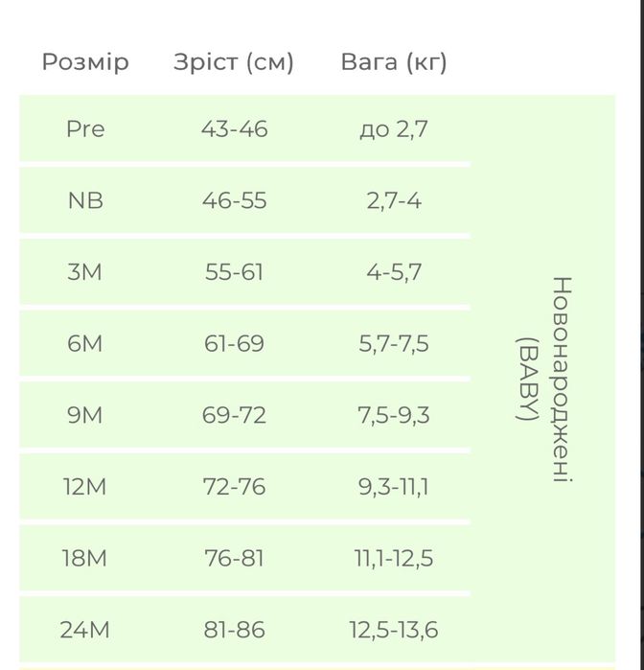
Task: Select the 9M size cell
Action: coord(84,415)
